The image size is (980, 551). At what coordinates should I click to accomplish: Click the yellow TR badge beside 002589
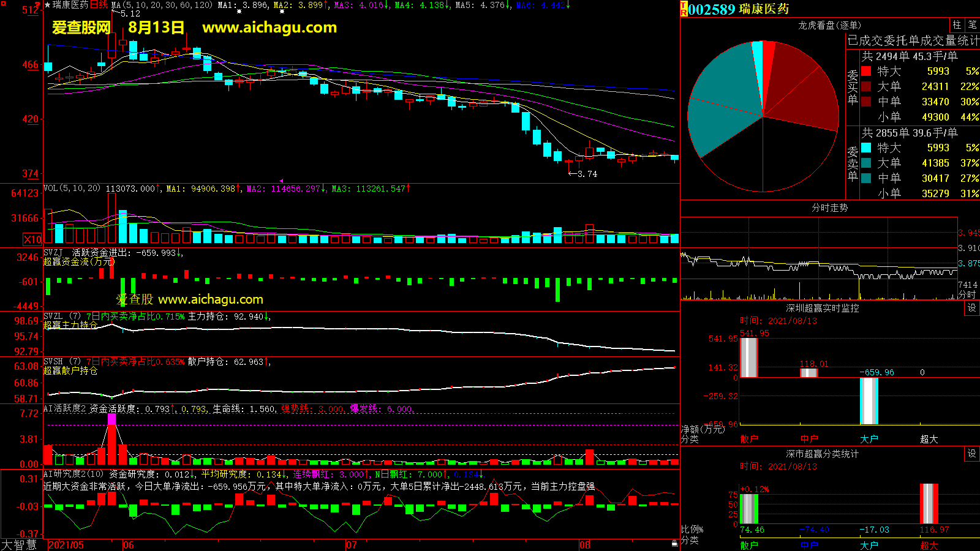(x=684, y=9)
